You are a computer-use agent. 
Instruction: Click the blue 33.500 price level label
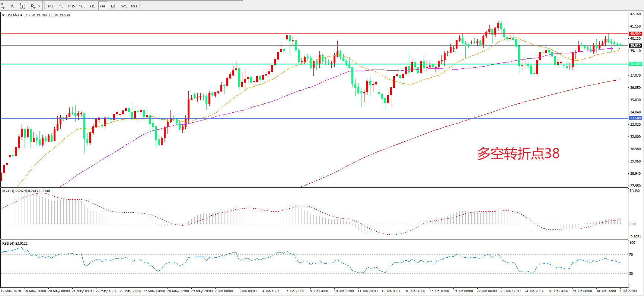tap(635, 118)
